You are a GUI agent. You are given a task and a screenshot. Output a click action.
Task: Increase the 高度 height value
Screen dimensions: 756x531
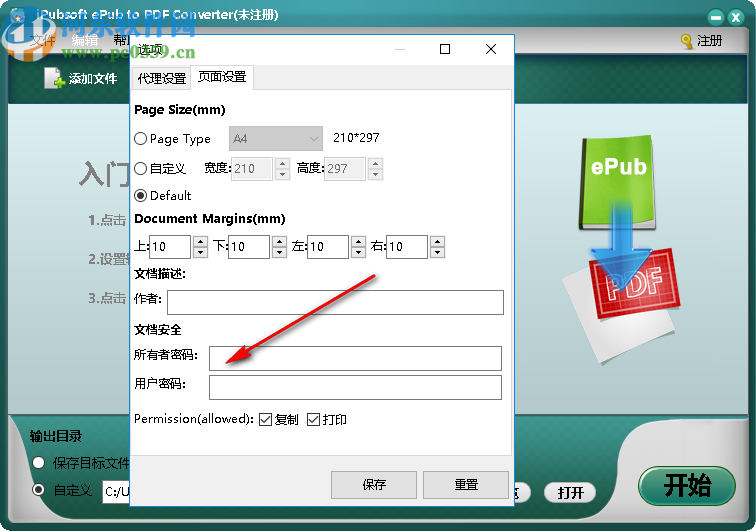pos(376,163)
